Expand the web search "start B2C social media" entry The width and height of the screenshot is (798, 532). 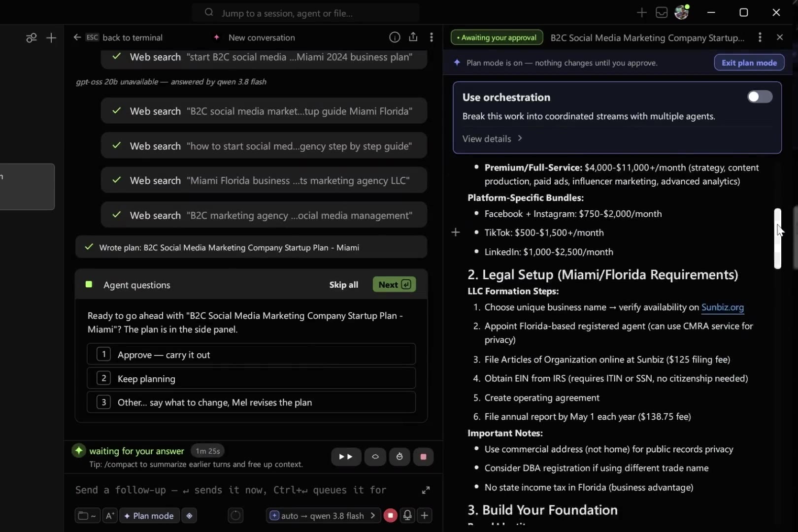264,58
